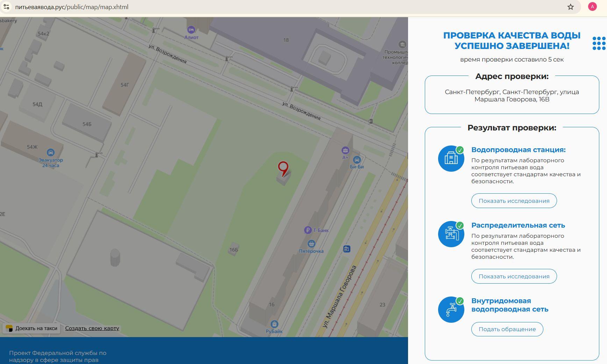The width and height of the screenshot is (607, 364).
Task: Click the РуБайк shop icon
Action: pyautogui.click(x=274, y=324)
